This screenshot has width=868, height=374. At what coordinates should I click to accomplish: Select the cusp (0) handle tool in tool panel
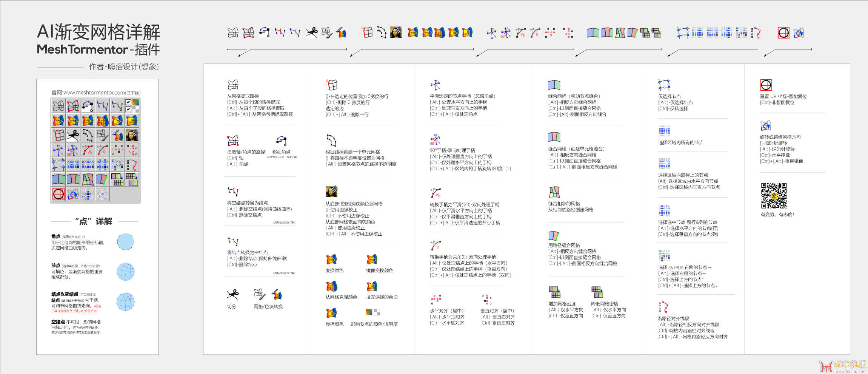[102, 150]
